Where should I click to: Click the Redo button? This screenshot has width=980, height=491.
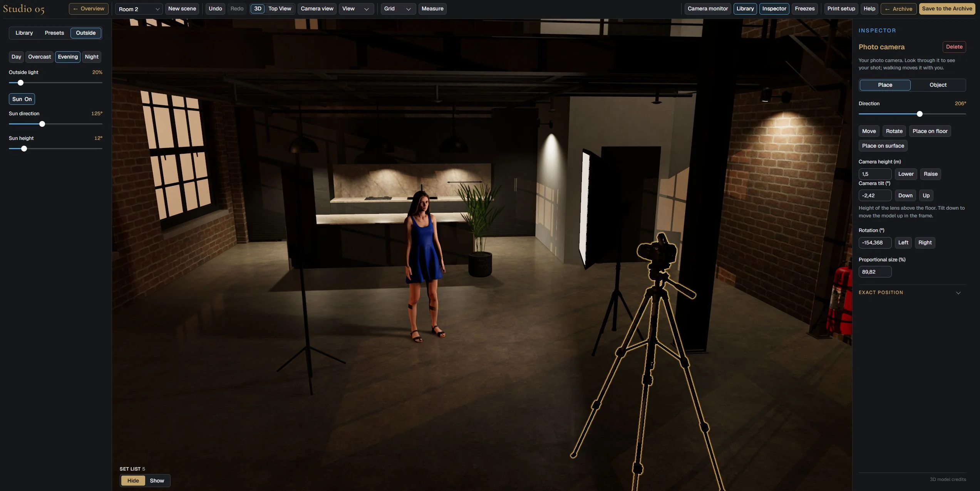point(237,9)
